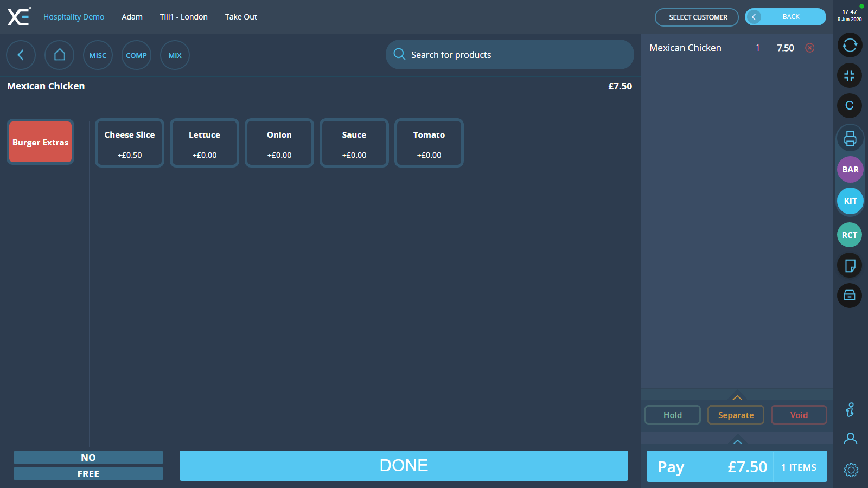Toggle the Onion modifier option
868x488 pixels.
tap(279, 143)
